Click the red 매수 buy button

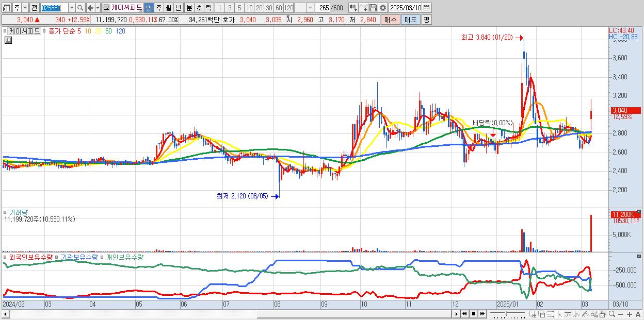pos(390,20)
